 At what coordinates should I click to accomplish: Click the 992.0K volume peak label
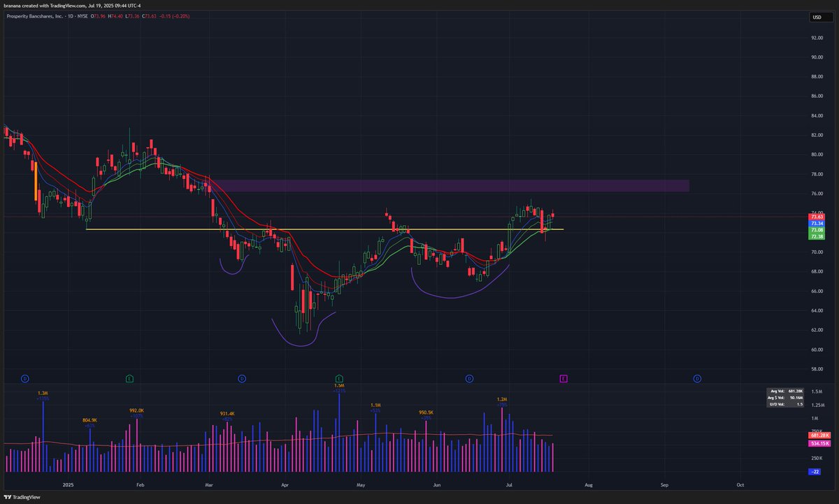click(x=136, y=410)
